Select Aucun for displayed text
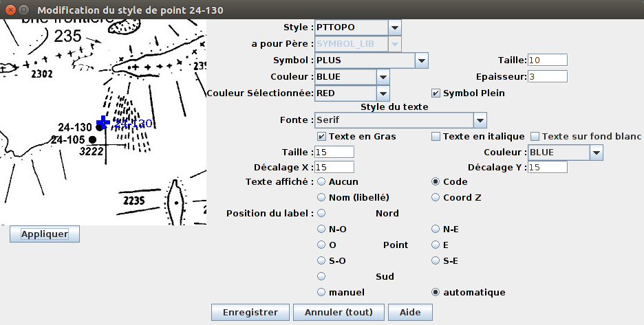Screen dimensions: 644x325 321,182
